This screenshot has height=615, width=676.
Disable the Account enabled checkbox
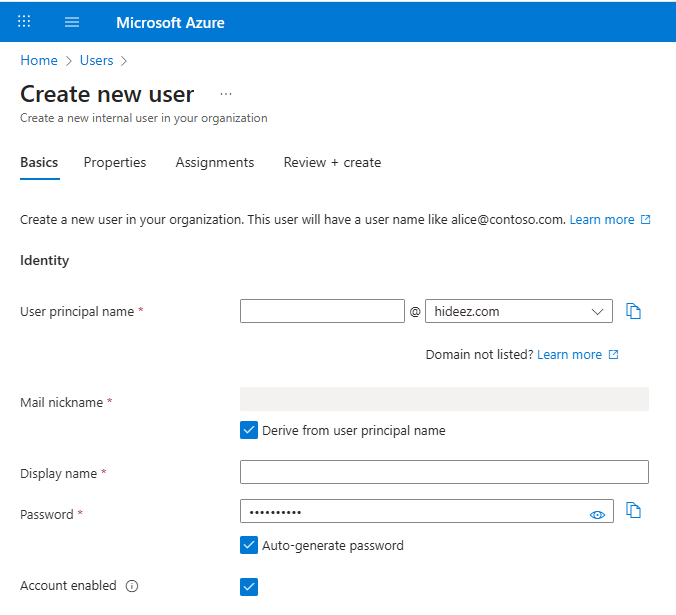(249, 586)
